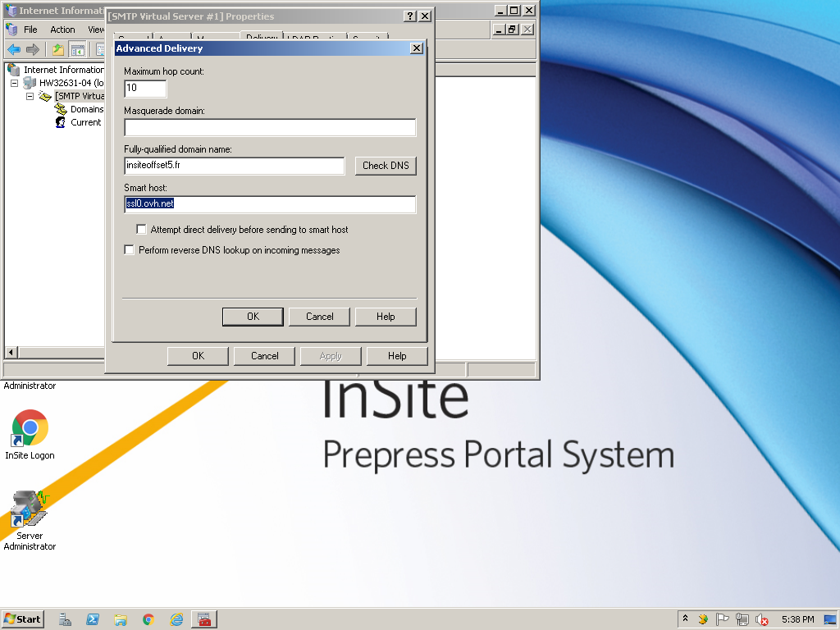Click the up-one-level folder toolbar icon
This screenshot has width=840, height=630.
pos(58,50)
